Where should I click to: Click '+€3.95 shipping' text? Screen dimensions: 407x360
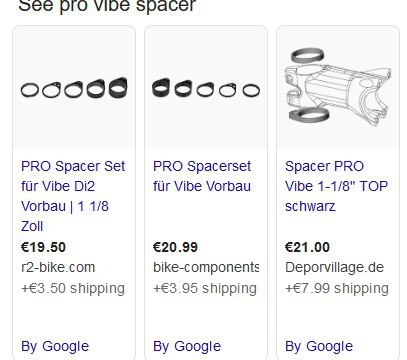pyautogui.click(x=205, y=288)
